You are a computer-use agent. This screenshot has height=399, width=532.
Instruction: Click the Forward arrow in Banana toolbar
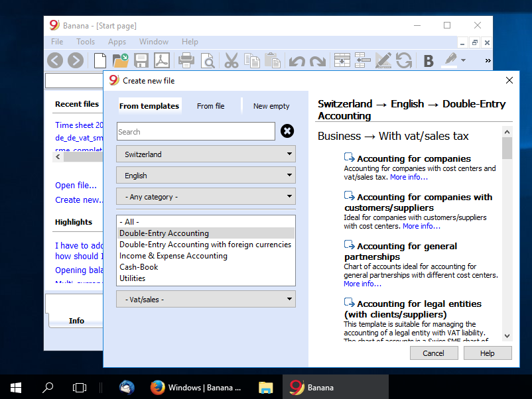(76, 61)
